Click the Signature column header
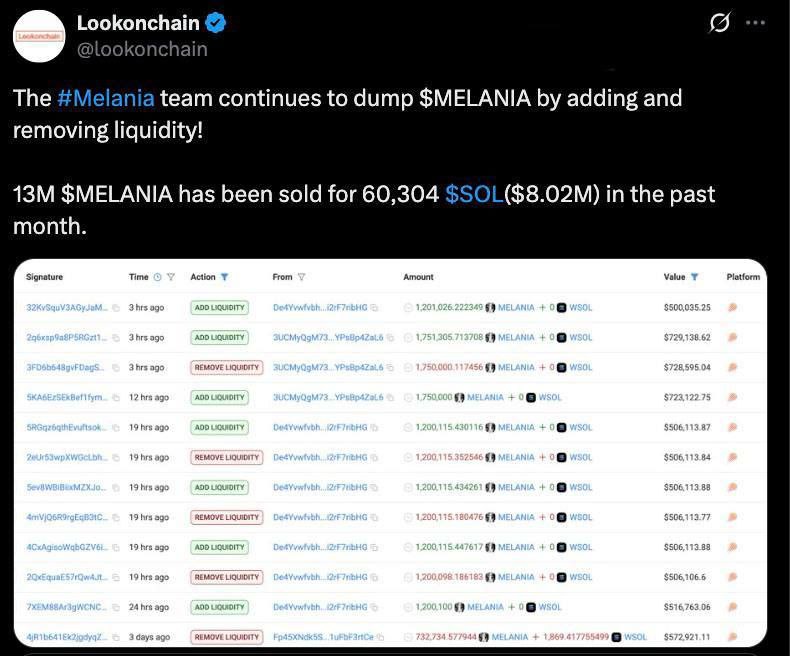The width and height of the screenshot is (790, 656). [x=44, y=277]
